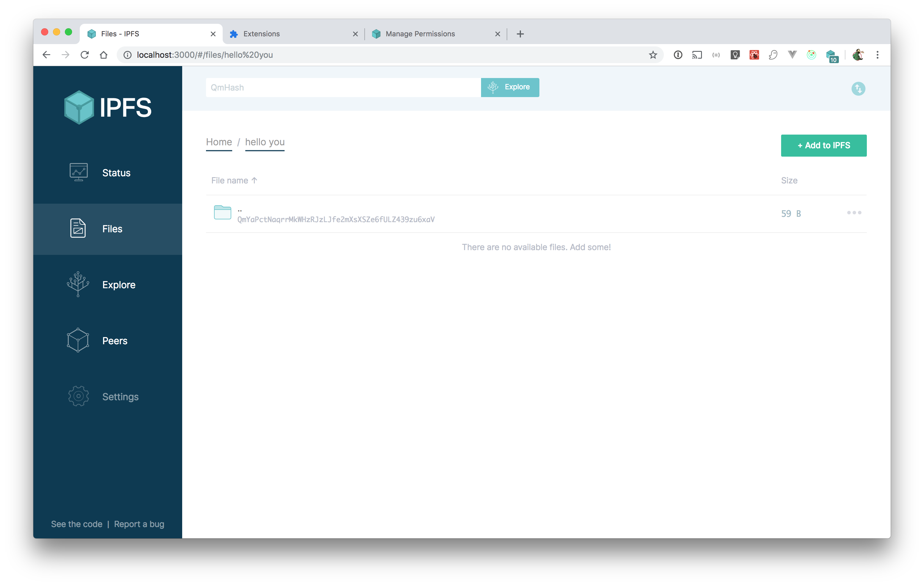Follow the Report a bug link
The width and height of the screenshot is (924, 586).
click(139, 524)
